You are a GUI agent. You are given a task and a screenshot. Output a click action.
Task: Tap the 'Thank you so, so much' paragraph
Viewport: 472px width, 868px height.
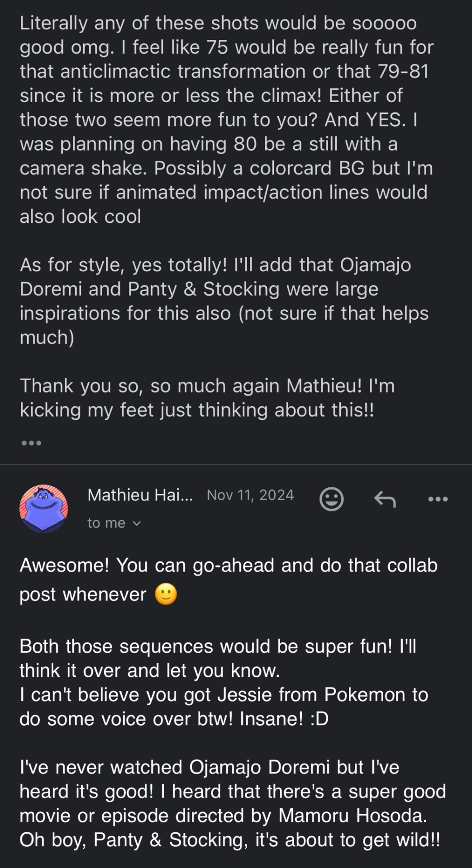(207, 398)
